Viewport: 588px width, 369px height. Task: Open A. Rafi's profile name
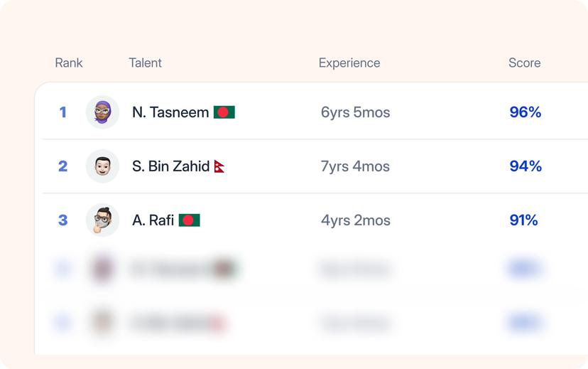click(153, 220)
